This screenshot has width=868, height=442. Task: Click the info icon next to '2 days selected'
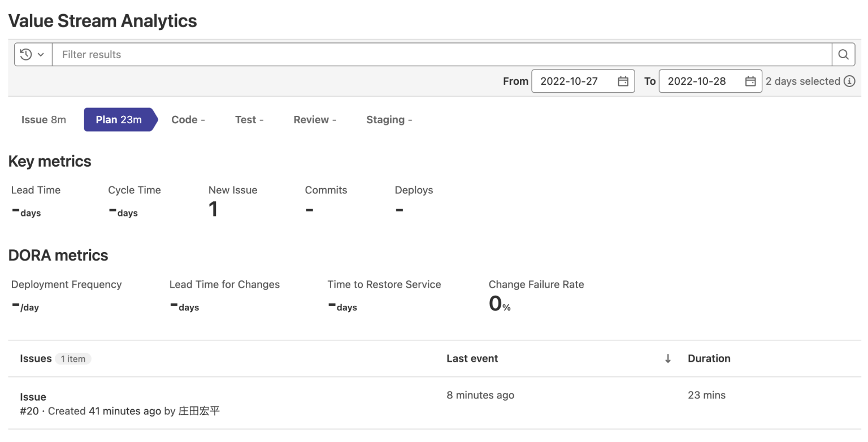click(850, 81)
